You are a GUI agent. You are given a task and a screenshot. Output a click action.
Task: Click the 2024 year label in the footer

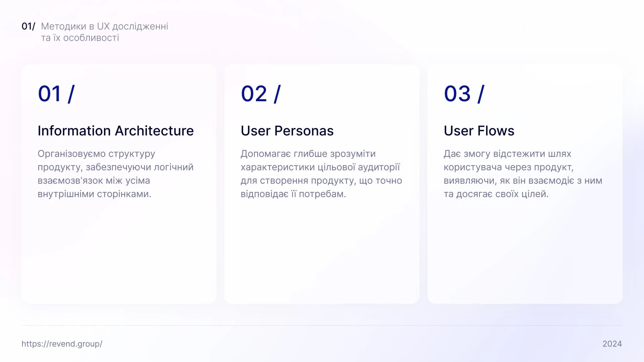[x=612, y=344]
